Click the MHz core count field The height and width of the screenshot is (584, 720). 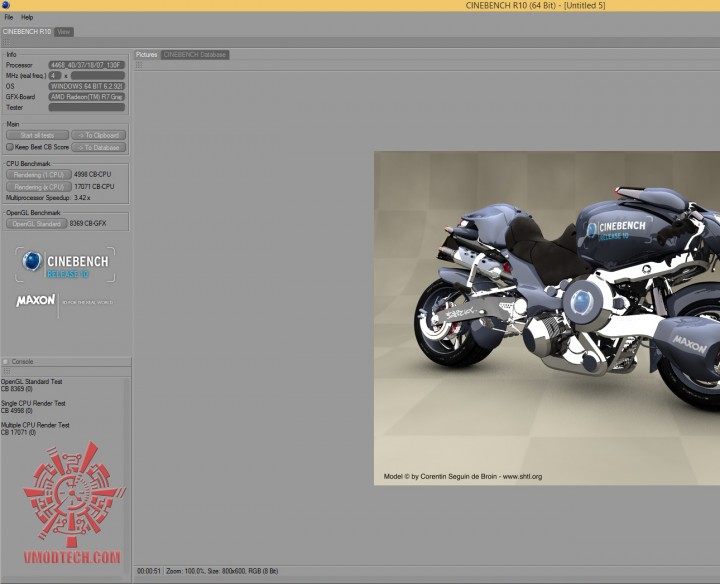(55, 76)
